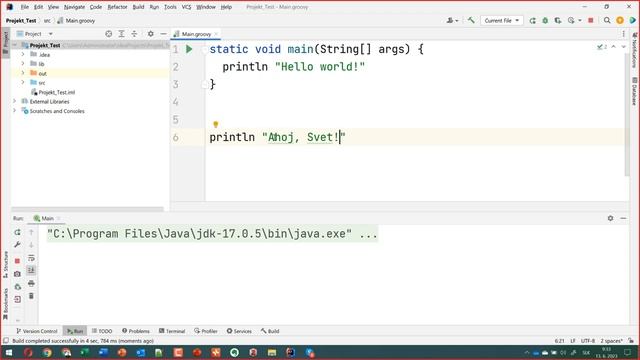
Task: Open the Services tool window
Action: click(x=239, y=331)
